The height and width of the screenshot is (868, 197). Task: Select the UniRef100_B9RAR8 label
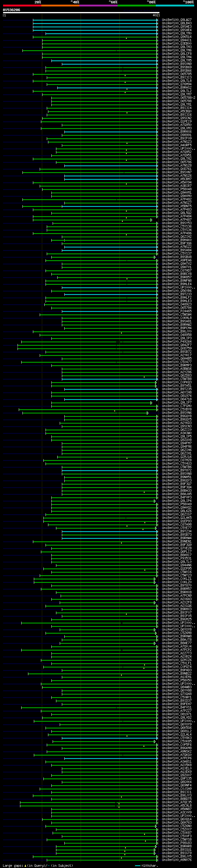click(176, 847)
